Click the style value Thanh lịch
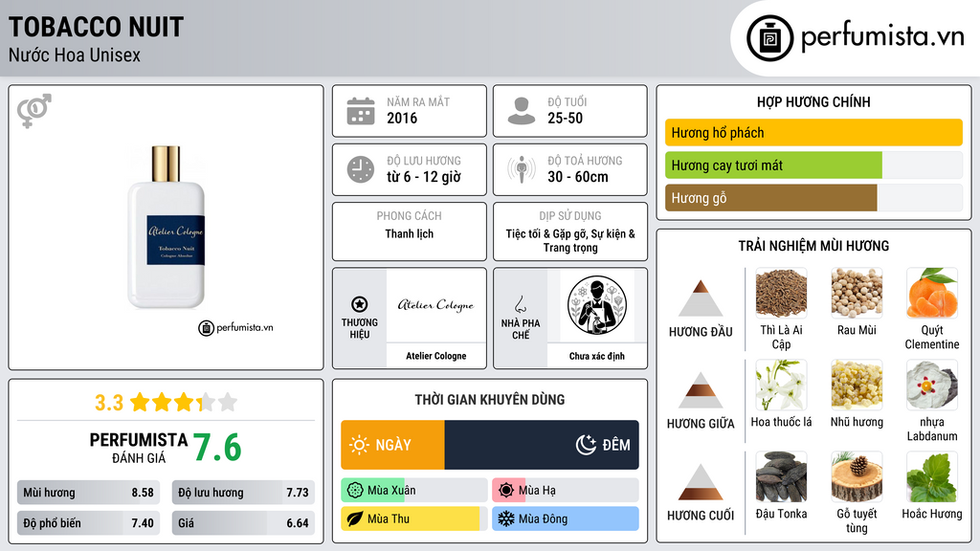980x551 pixels. coord(410,233)
